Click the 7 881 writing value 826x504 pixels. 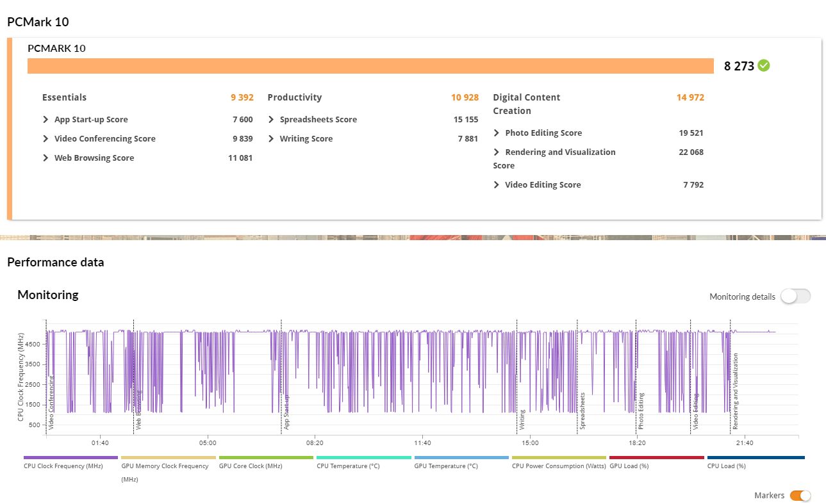[x=468, y=139]
